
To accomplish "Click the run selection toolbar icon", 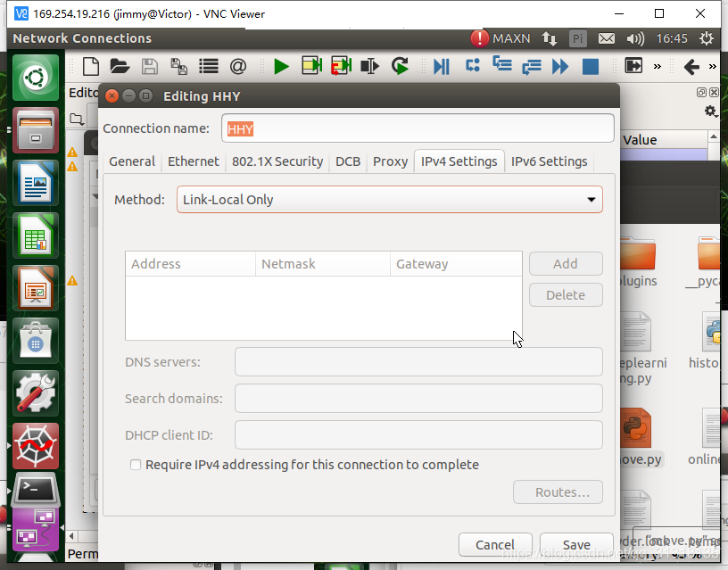I will 369,66.
